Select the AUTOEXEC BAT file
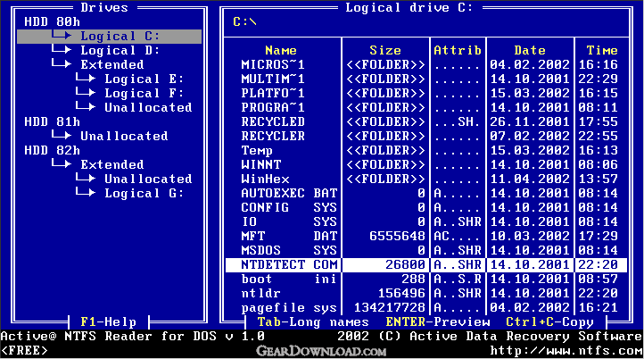Image resolution: width=644 pixels, height=359 pixels. click(x=289, y=193)
